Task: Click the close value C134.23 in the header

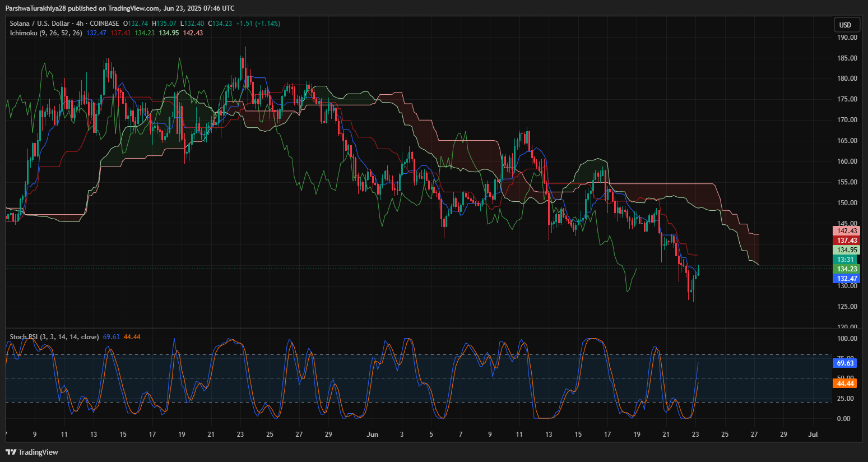Action: coord(220,24)
